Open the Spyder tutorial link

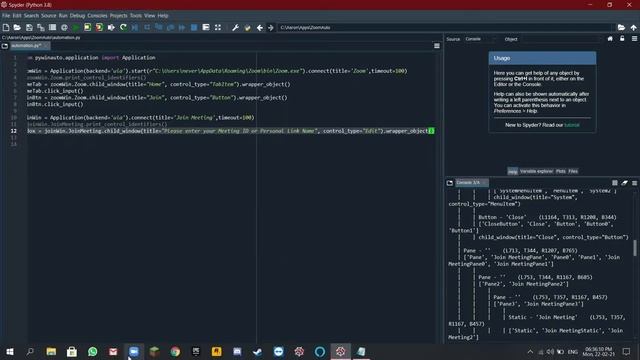click(571, 125)
